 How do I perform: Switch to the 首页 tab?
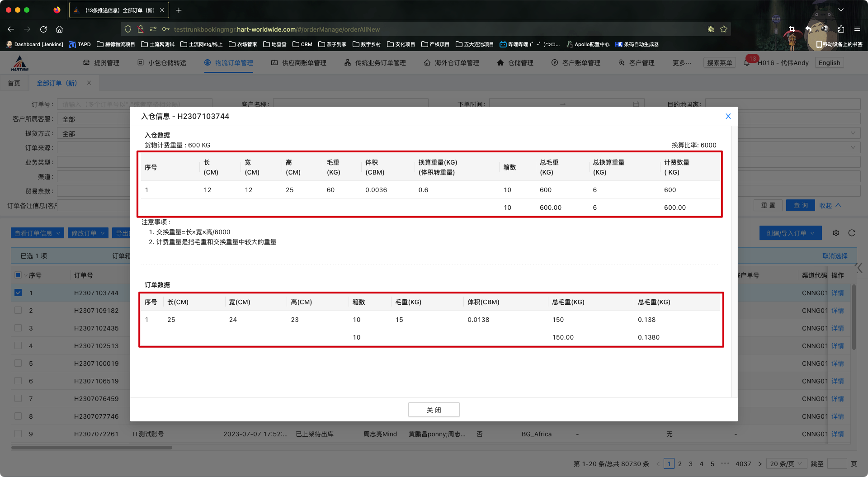(14, 83)
